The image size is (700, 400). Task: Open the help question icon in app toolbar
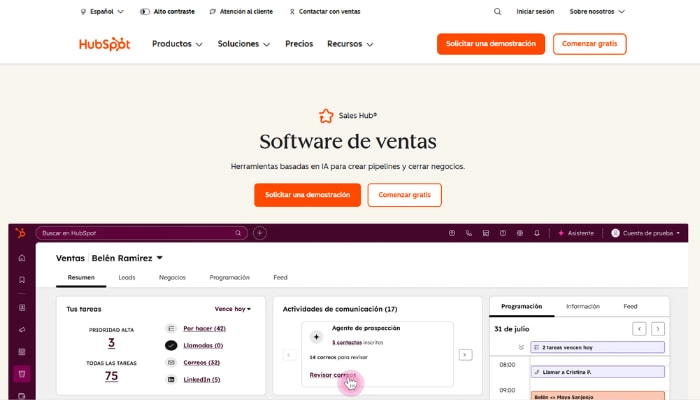tap(503, 233)
